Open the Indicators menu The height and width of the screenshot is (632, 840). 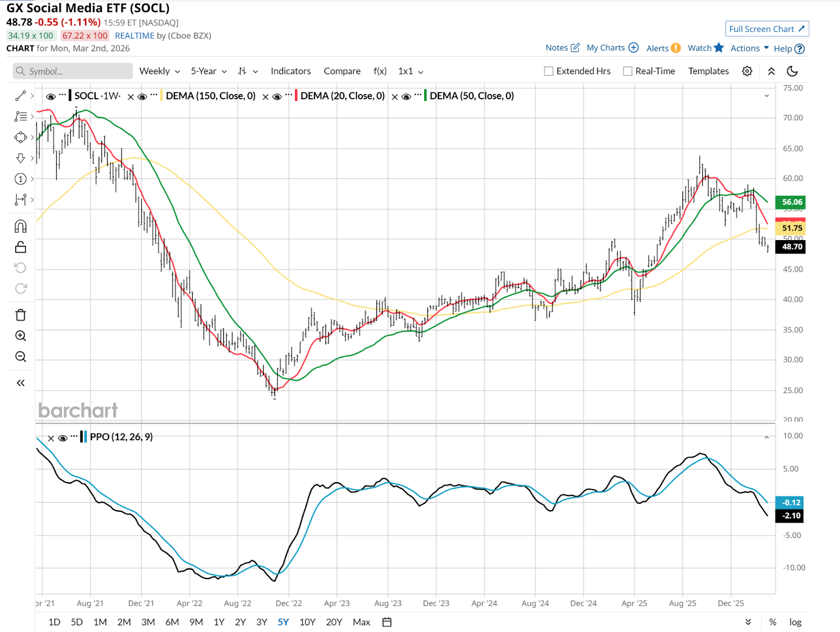pos(291,71)
